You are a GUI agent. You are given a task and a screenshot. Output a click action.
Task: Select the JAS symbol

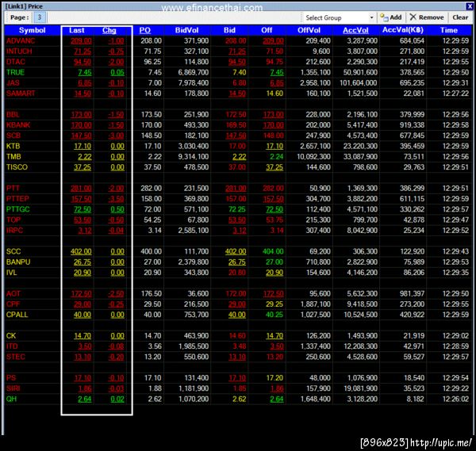click(13, 82)
